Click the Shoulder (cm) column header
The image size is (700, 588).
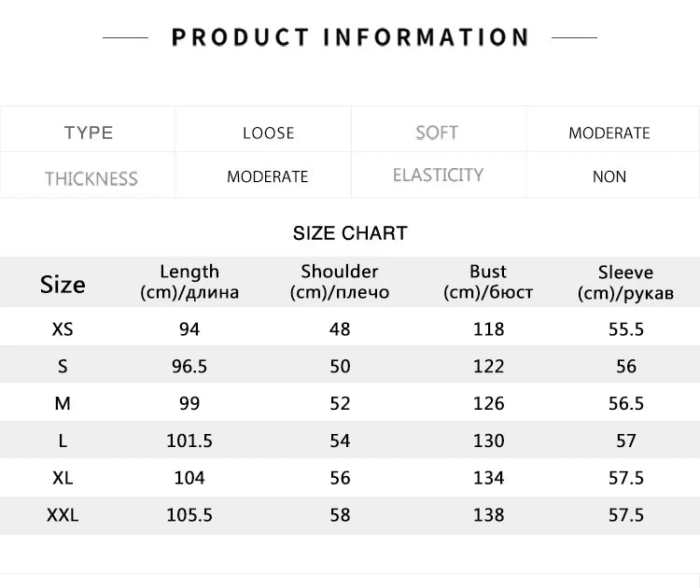(340, 282)
